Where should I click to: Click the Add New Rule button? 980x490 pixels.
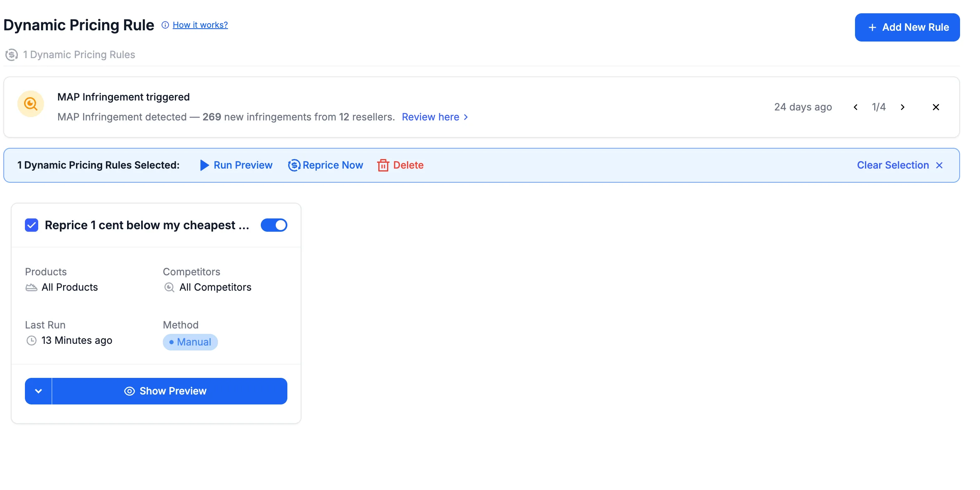(907, 27)
